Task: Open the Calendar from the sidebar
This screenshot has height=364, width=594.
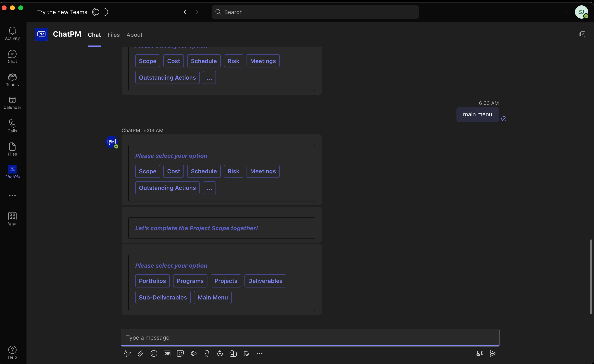Action: tap(12, 103)
